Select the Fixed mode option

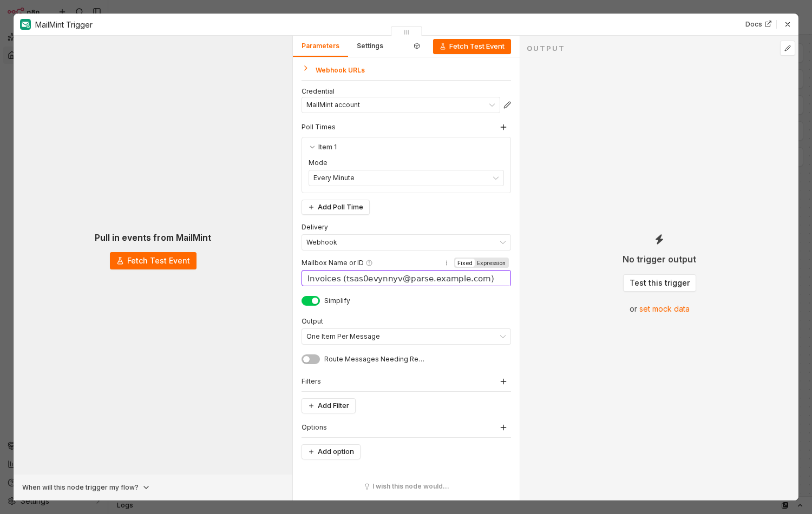(464, 263)
